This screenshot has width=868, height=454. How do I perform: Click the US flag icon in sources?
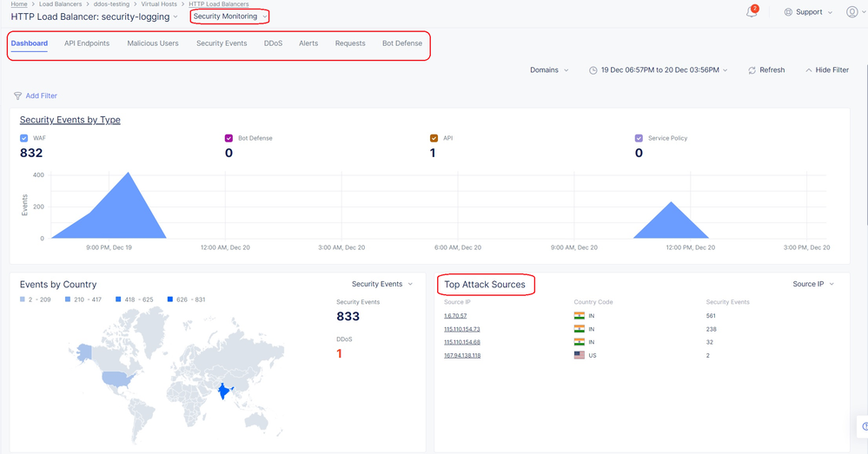point(579,355)
